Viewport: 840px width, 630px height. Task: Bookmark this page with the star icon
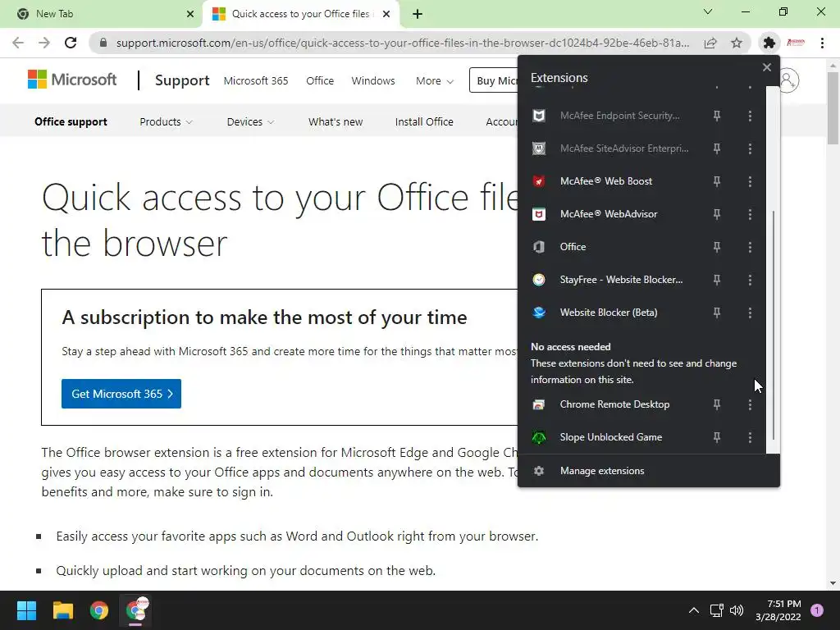coord(737,43)
